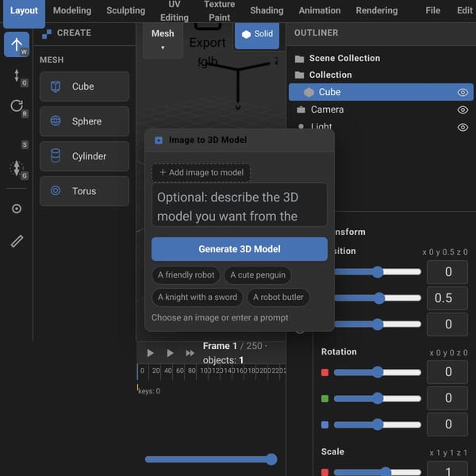Click the Camera object icon in the outliner
Screen dimensions: 476x476
(301, 109)
